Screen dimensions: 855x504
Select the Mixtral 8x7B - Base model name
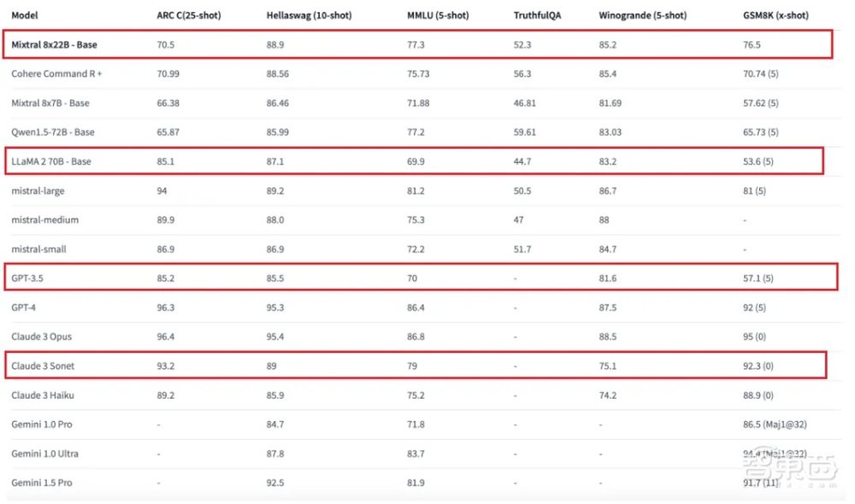50,103
